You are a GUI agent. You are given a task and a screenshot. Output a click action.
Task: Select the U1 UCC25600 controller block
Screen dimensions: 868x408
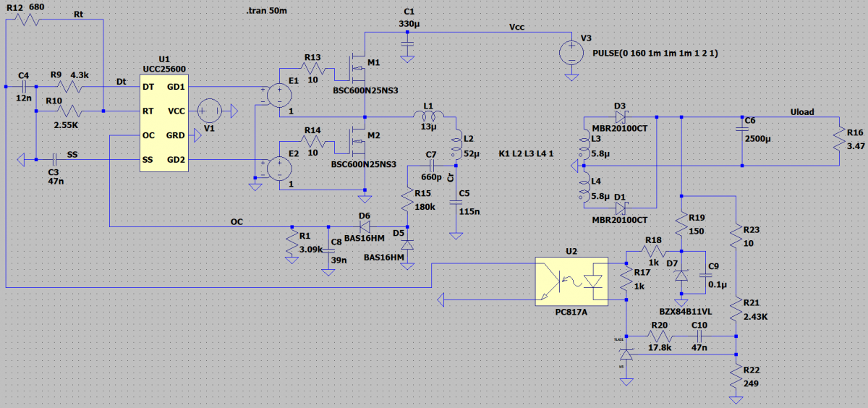point(163,122)
